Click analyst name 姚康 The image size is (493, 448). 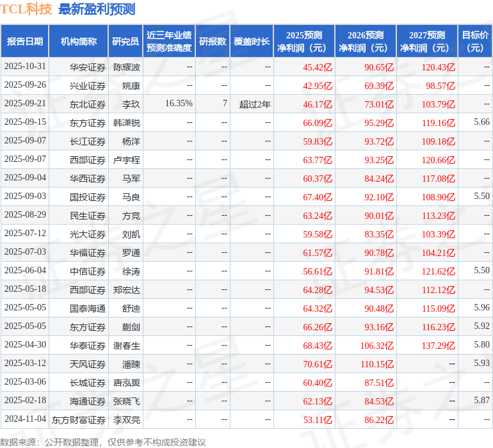(131, 85)
